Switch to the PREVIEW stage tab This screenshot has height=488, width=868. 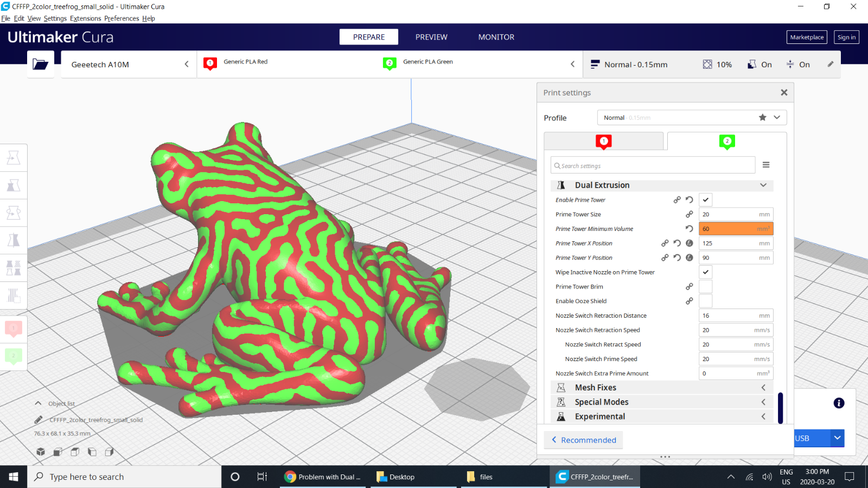[431, 37]
